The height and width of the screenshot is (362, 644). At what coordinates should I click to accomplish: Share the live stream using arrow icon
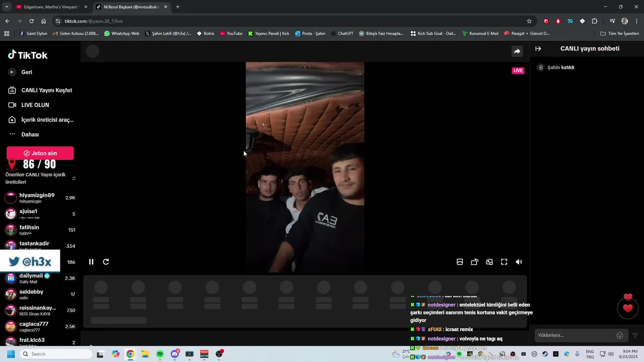[x=517, y=51]
